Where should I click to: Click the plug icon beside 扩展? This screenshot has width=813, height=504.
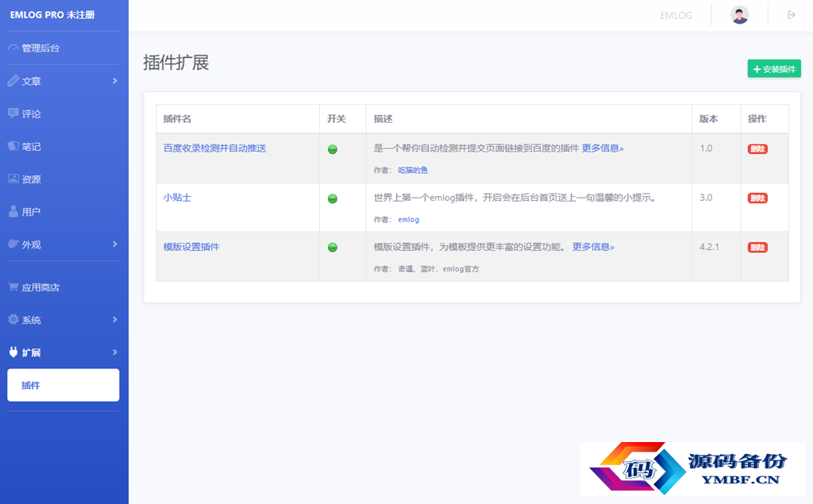pos(13,352)
